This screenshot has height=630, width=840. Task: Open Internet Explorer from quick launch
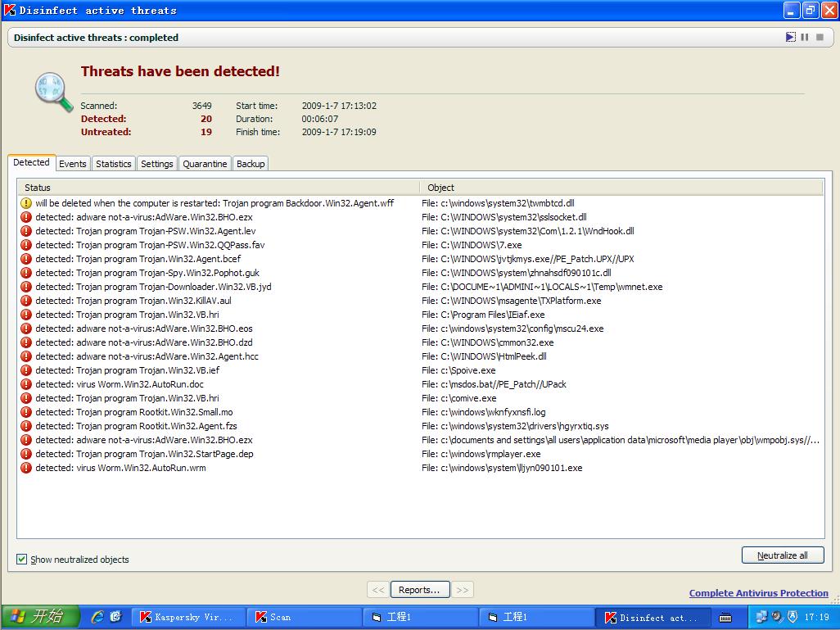tap(97, 617)
